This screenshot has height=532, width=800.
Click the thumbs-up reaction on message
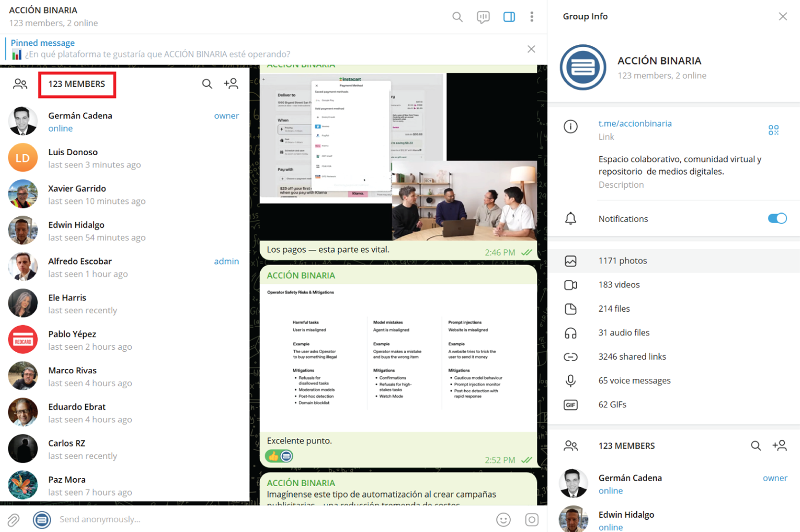(x=279, y=456)
